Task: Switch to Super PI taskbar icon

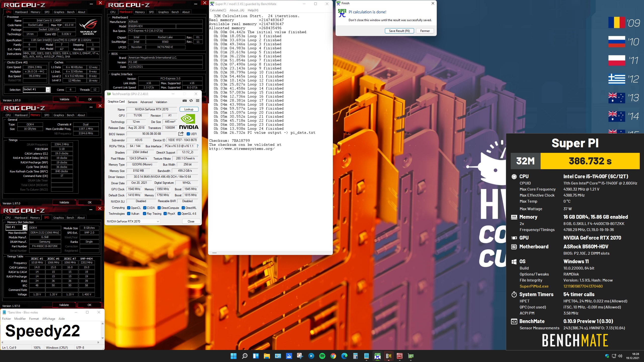Action: pos(378,356)
